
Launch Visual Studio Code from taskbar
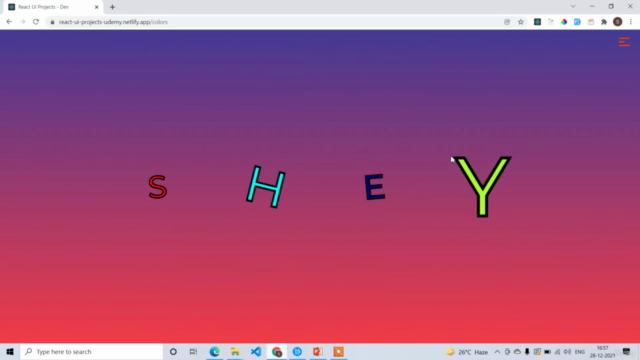coord(256,351)
